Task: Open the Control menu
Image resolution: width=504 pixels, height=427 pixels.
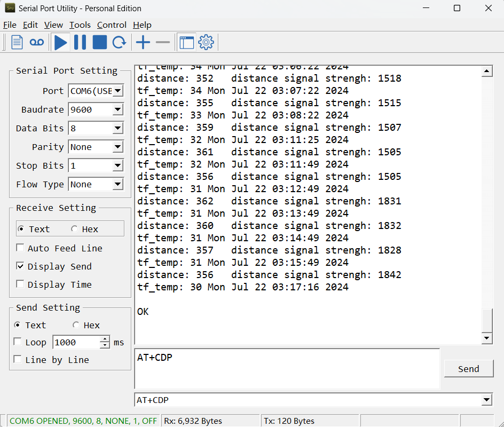Action: (112, 25)
